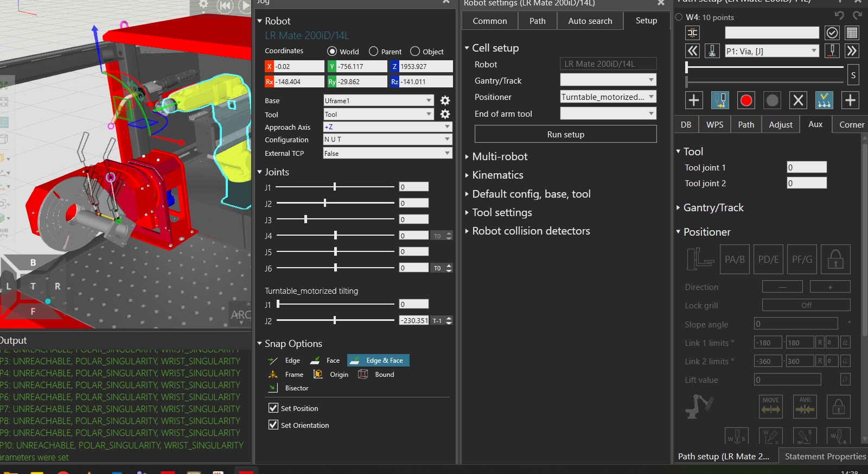
Task: Click the J1 robot joint slider
Action: pyautogui.click(x=335, y=187)
